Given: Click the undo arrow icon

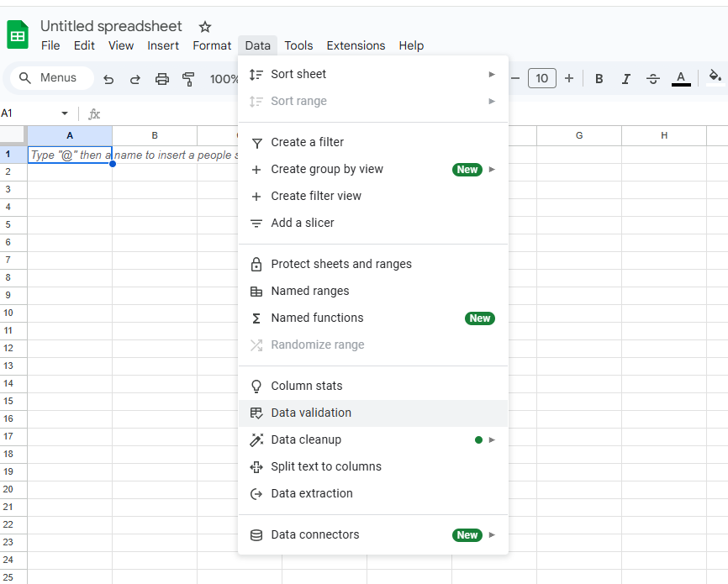Looking at the screenshot, I should pyautogui.click(x=108, y=79).
